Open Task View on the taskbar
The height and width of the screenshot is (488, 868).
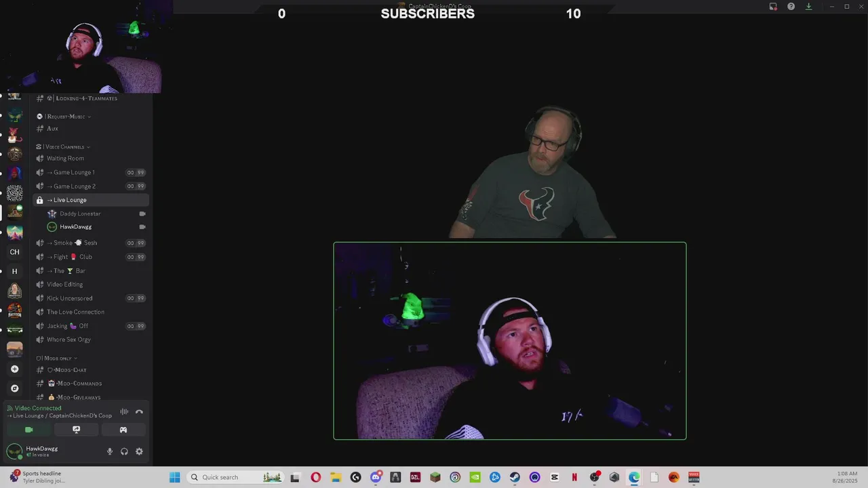click(295, 477)
